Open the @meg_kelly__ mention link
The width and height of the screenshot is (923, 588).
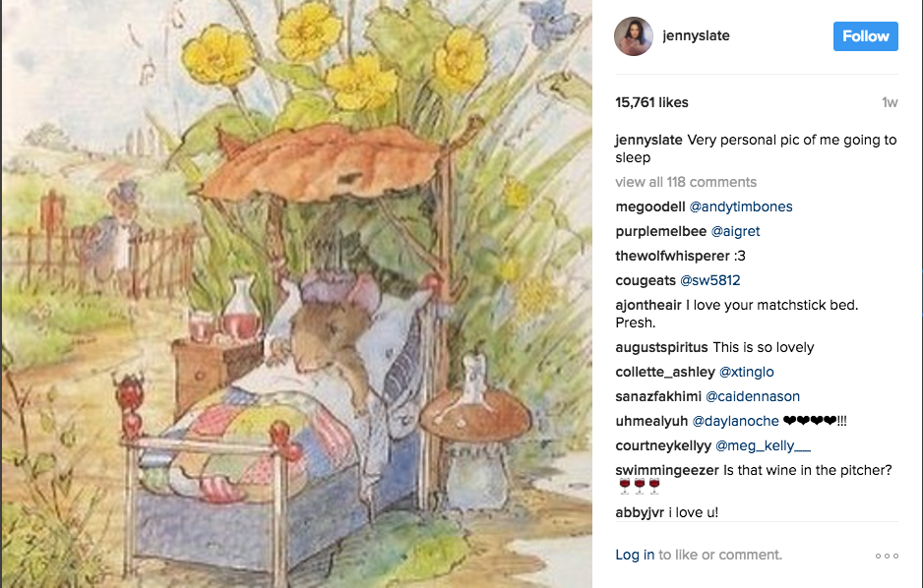[x=763, y=446]
